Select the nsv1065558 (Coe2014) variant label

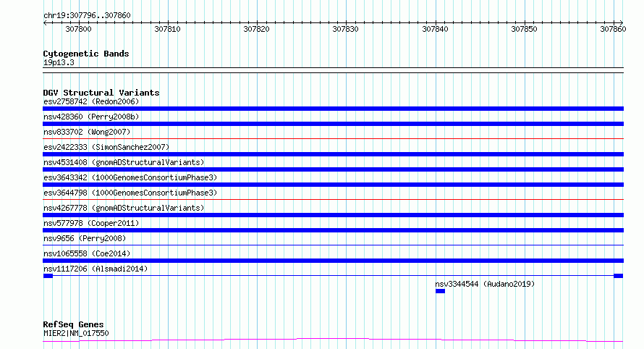point(87,253)
